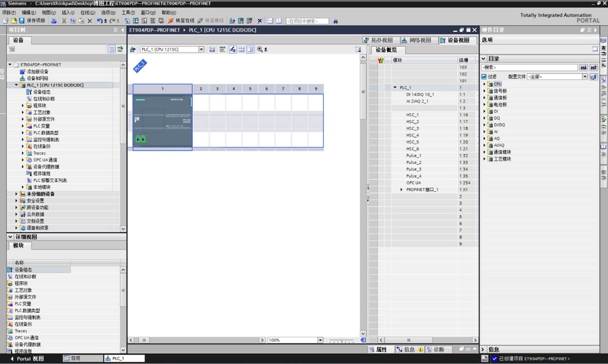Expand the 程序块 folder in project tree
The image size is (608, 364).
click(23, 106)
